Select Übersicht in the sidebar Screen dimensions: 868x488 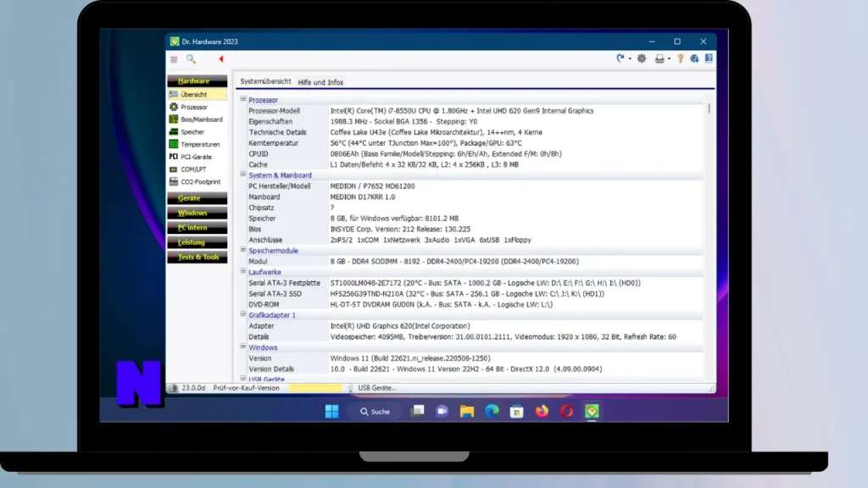pyautogui.click(x=197, y=95)
